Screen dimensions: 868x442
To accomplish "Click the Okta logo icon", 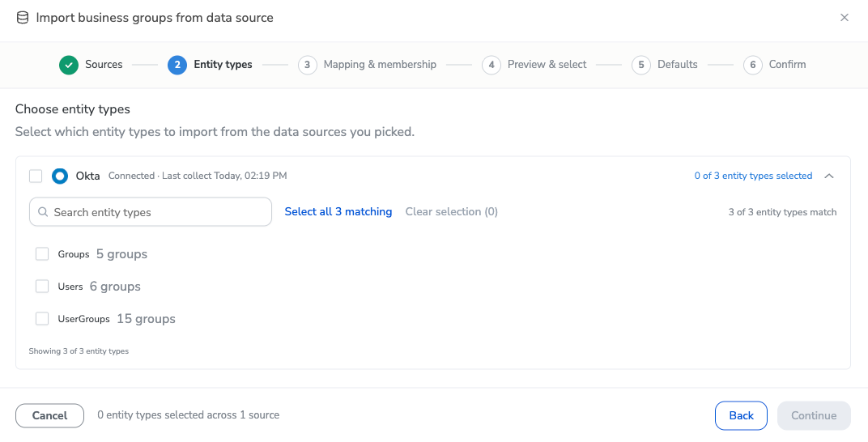I will [x=60, y=176].
